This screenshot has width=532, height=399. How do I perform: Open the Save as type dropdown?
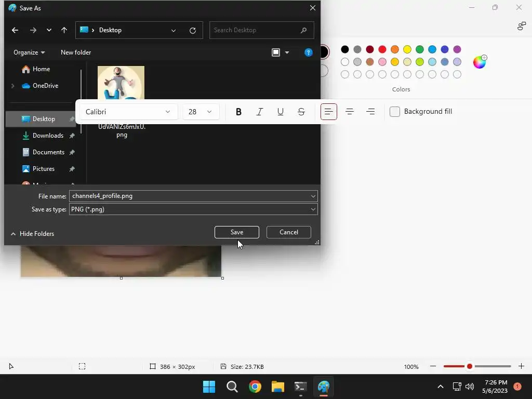click(x=193, y=209)
